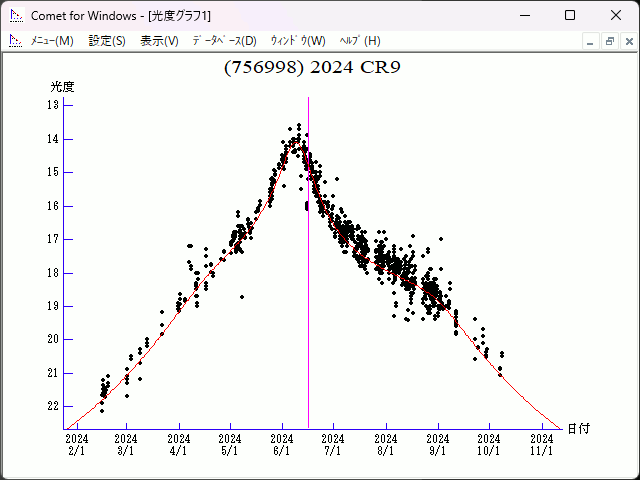Open the ヘルプ(H) help menu
Screen dimensions: 640x480
pyautogui.click(x=360, y=41)
